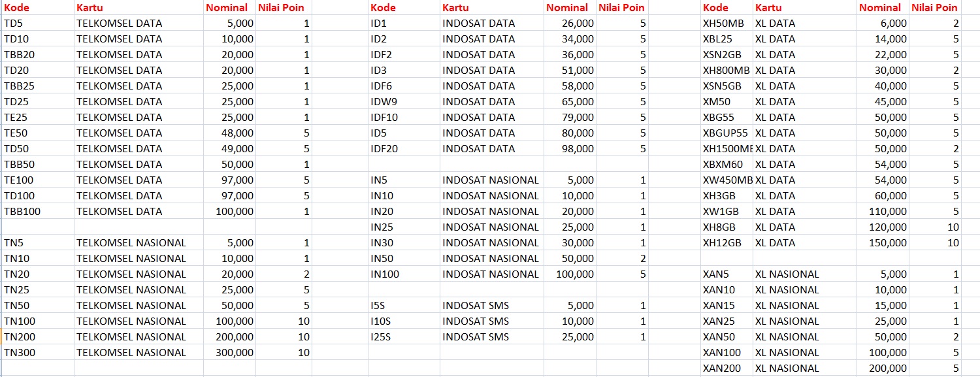
Task: Click the 51,000 nominal cell
Action: [x=570, y=70]
